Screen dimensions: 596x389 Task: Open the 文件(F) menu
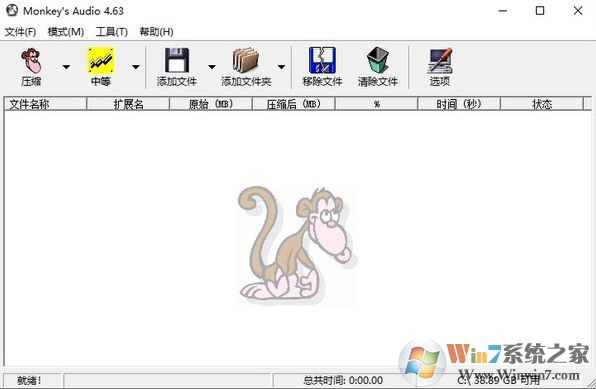(21, 32)
